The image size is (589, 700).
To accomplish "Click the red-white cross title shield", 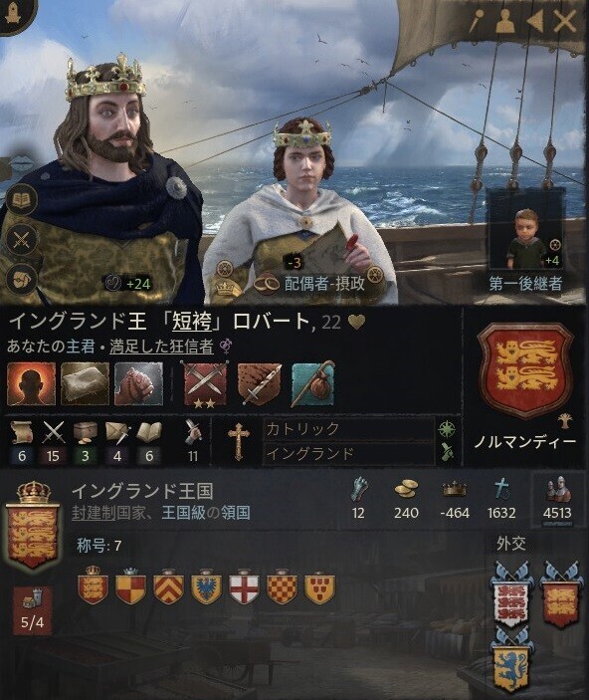I will point(244,587).
